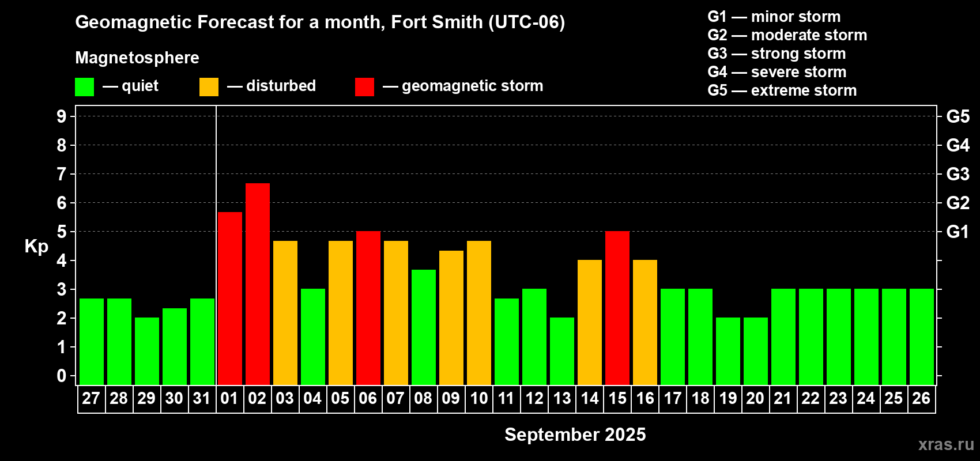The height and width of the screenshot is (461, 980).
Task: Click the red bar for day 06
Action: [x=368, y=308]
